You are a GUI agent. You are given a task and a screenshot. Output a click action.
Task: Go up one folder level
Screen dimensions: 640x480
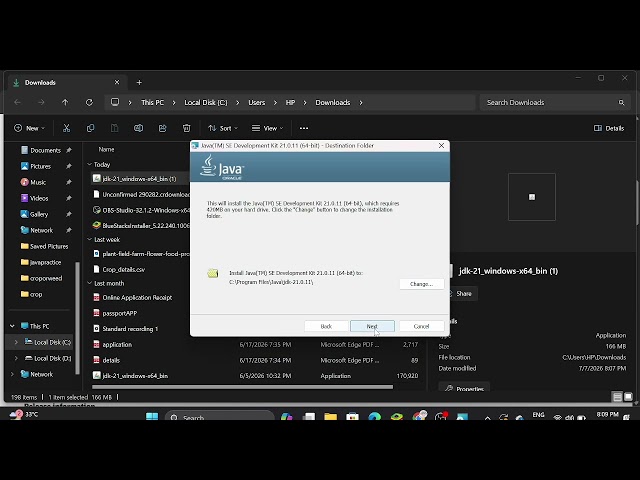pyautogui.click(x=65, y=102)
